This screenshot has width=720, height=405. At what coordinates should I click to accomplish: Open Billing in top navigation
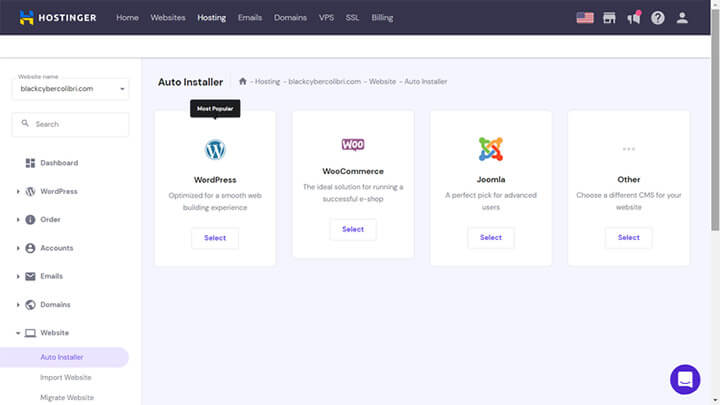pyautogui.click(x=382, y=17)
